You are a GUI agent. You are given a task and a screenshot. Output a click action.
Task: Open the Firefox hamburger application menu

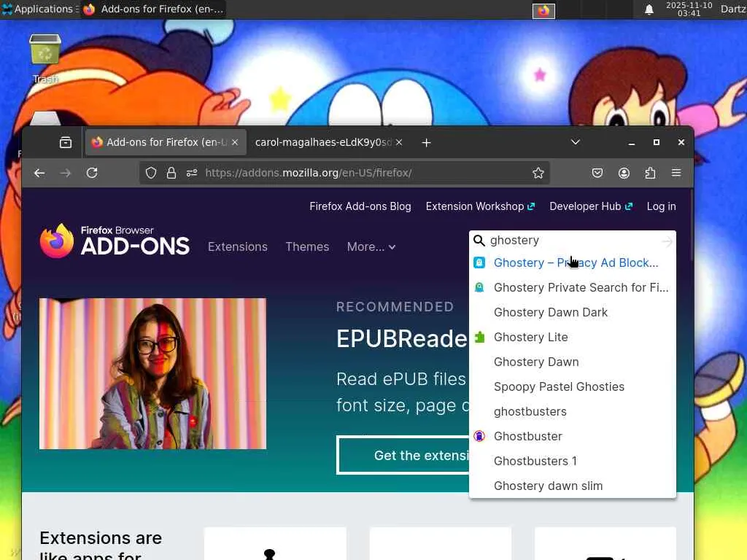[x=676, y=173]
